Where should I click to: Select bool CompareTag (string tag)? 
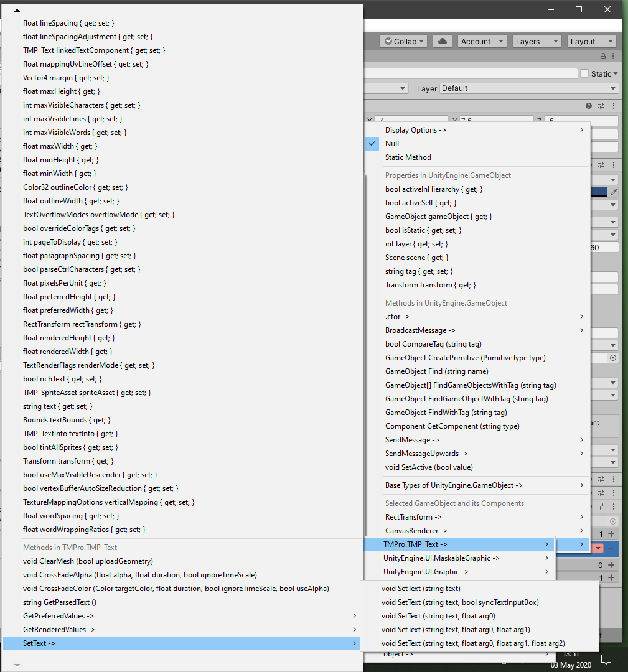[477, 344]
